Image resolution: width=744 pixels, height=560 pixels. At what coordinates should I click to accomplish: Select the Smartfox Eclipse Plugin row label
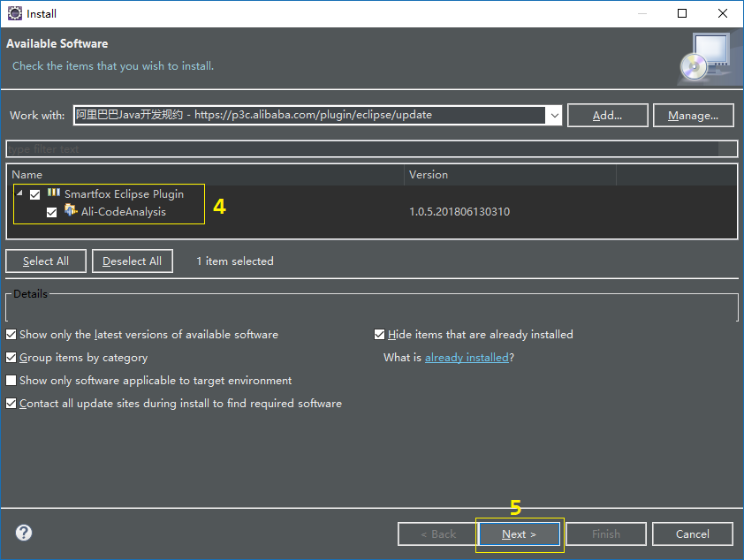[x=124, y=194]
